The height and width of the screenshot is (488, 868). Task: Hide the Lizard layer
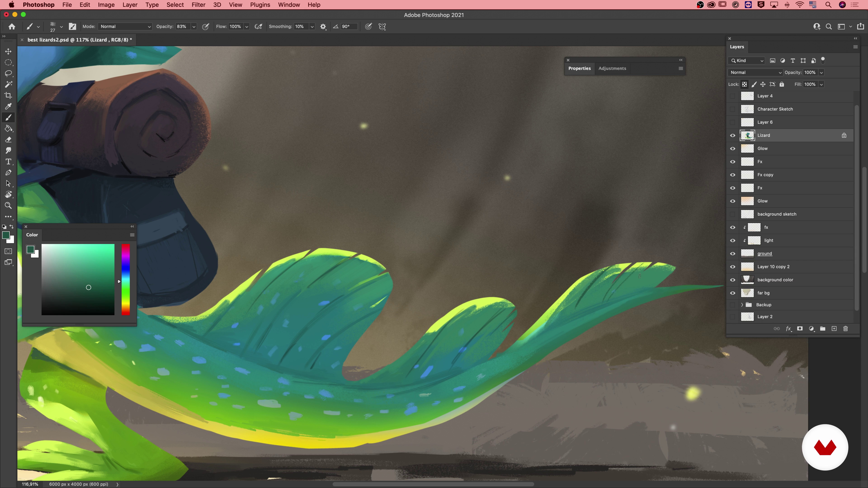coord(733,135)
